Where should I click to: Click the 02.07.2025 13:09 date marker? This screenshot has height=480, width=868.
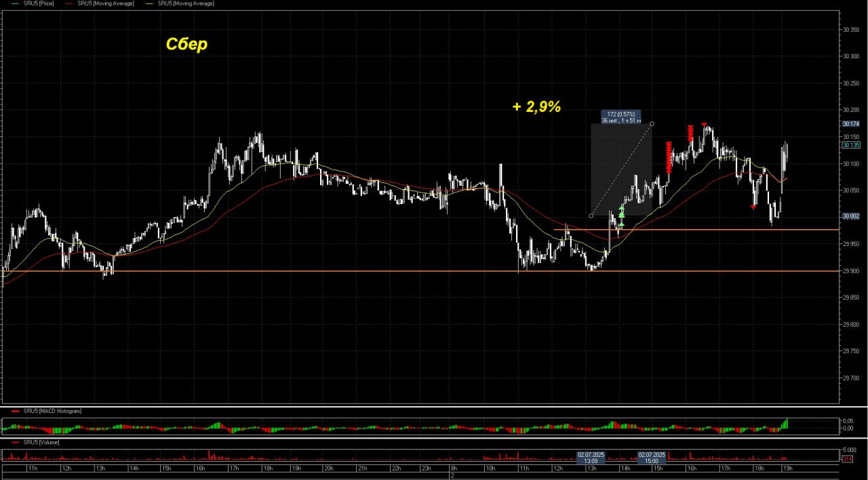pyautogui.click(x=591, y=458)
